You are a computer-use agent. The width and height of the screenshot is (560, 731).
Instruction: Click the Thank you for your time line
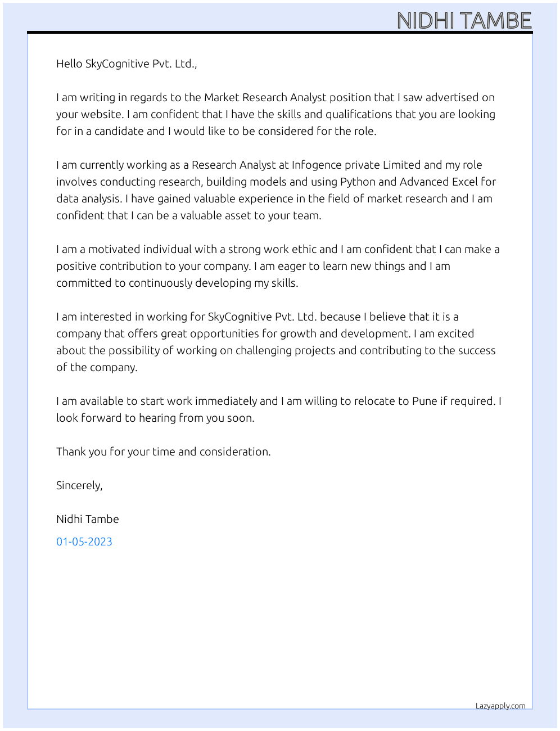[164, 452]
